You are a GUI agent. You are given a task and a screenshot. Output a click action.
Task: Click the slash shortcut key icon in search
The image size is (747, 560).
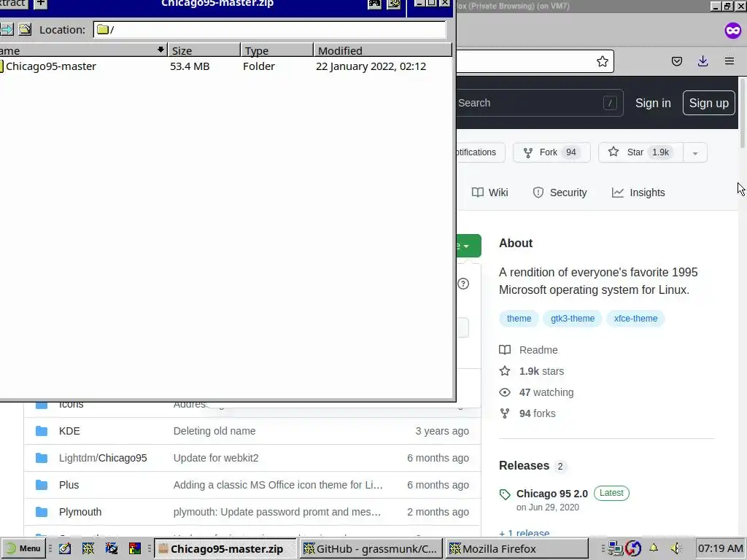610,103
